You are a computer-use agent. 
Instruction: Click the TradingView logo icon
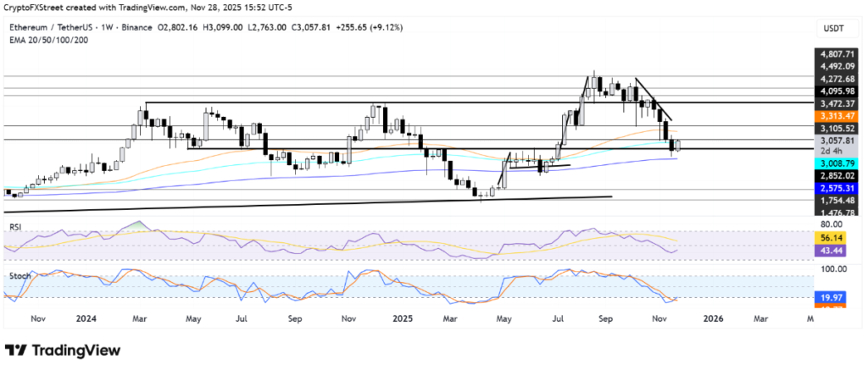pos(16,351)
